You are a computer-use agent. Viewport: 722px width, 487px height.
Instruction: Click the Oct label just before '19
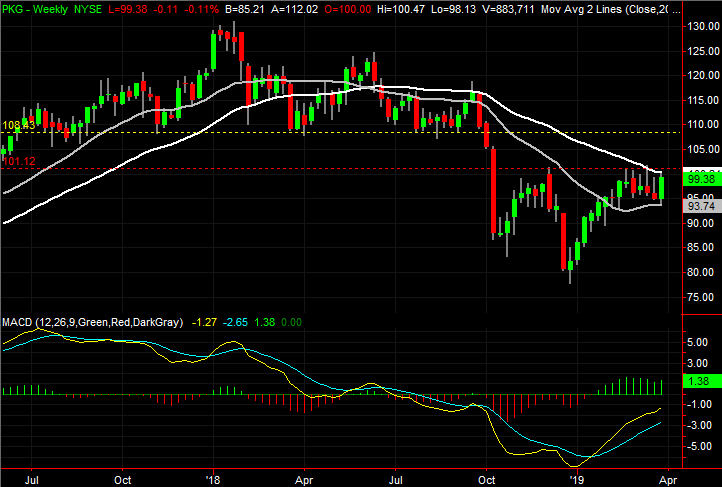(x=487, y=480)
